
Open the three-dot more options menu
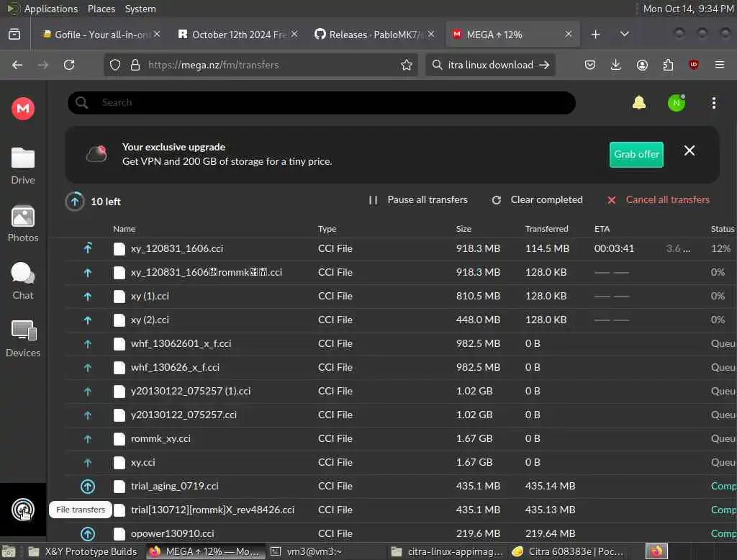tap(713, 103)
